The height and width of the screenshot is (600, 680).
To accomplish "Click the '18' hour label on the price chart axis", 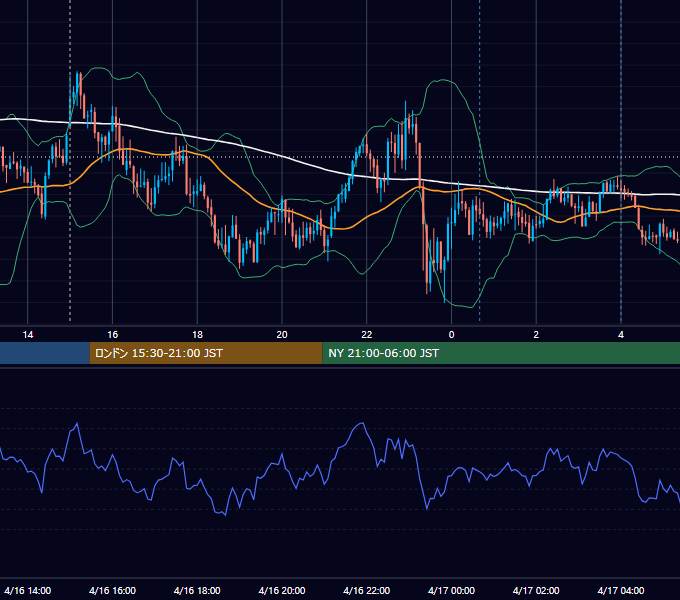I will click(x=197, y=335).
